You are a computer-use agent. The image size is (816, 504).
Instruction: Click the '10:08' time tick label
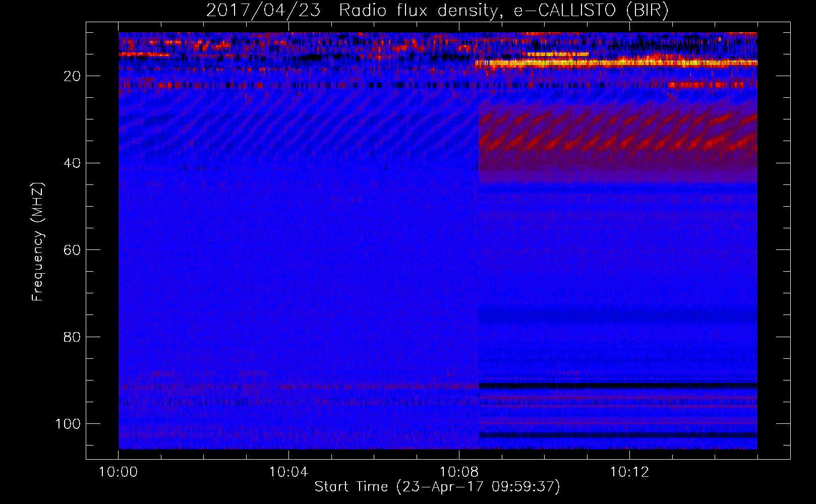coord(459,472)
